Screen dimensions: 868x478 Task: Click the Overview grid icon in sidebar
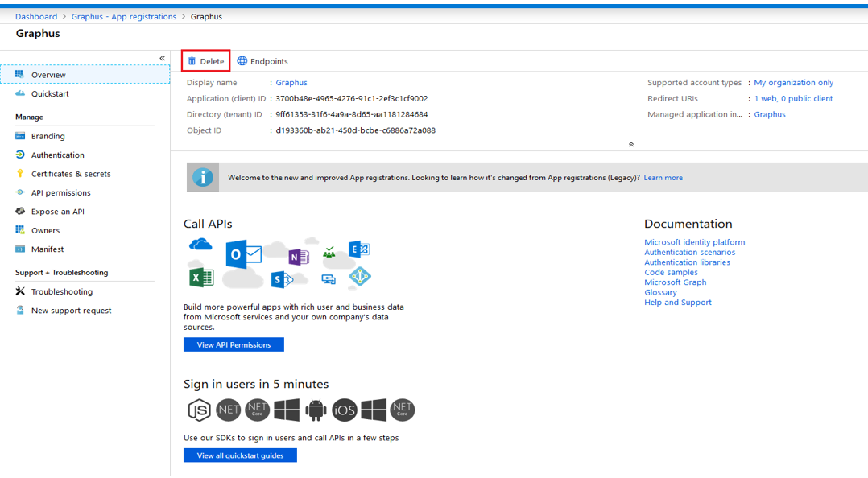(20, 74)
